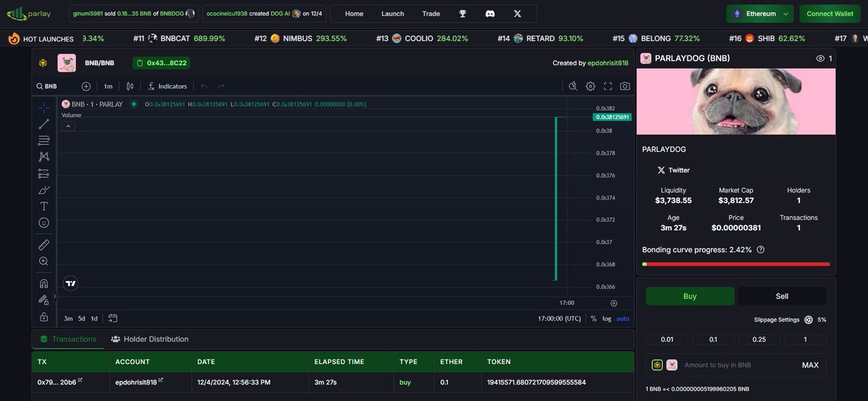Open the Trade page
868x401 pixels.
click(431, 14)
